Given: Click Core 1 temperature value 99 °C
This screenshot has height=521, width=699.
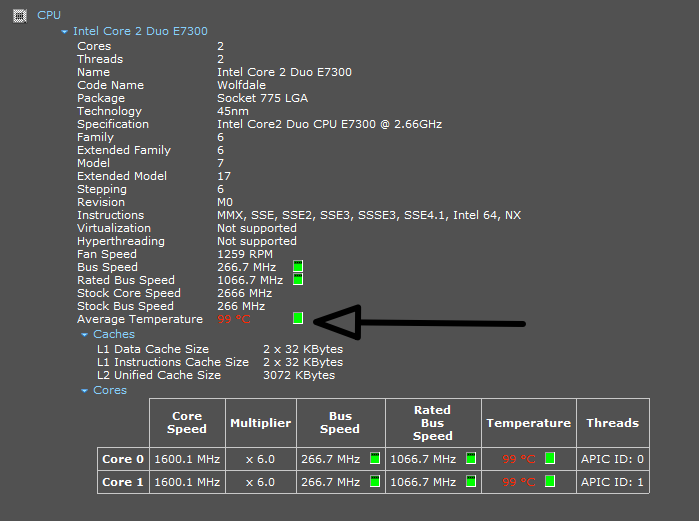Looking at the screenshot, I should click(x=519, y=483).
